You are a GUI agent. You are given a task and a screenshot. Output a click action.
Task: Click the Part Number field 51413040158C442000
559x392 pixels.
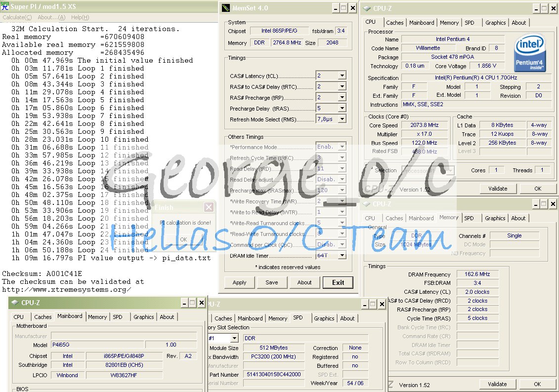point(273,374)
